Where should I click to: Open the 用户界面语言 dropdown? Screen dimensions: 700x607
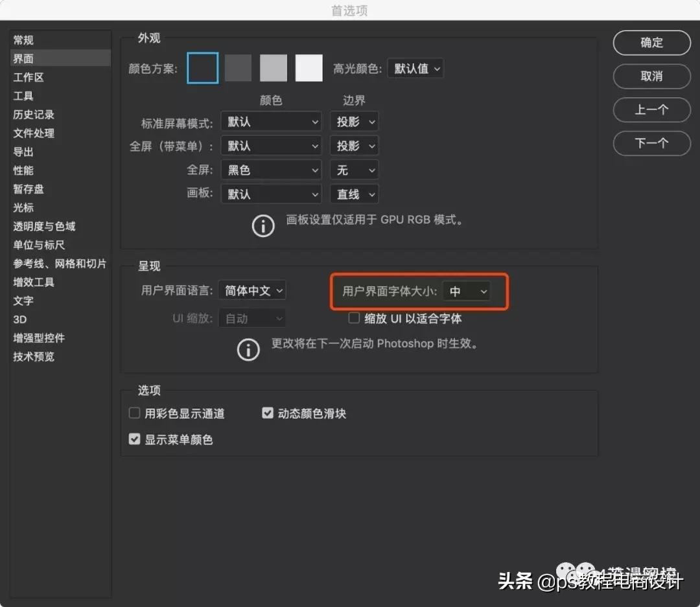[x=251, y=291]
